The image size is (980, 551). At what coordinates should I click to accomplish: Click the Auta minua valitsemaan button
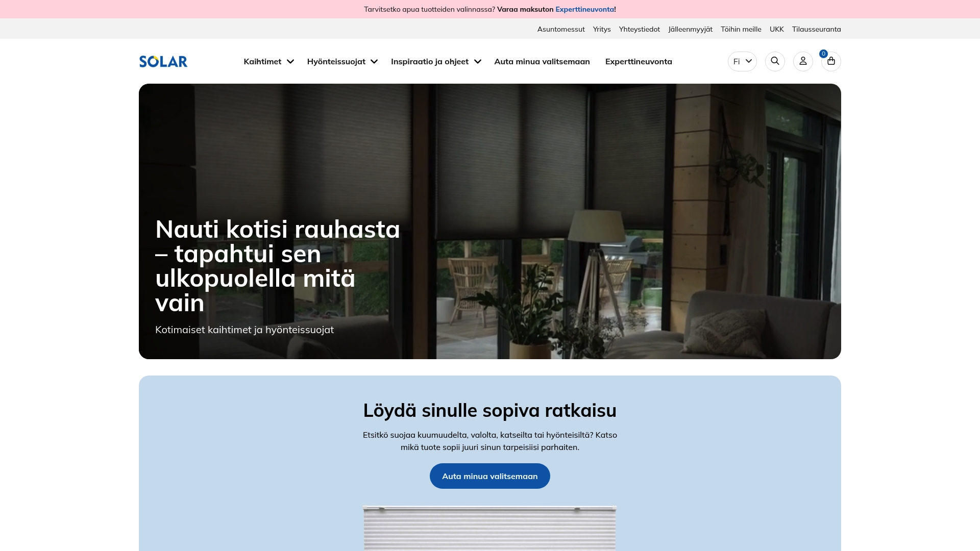(x=489, y=475)
